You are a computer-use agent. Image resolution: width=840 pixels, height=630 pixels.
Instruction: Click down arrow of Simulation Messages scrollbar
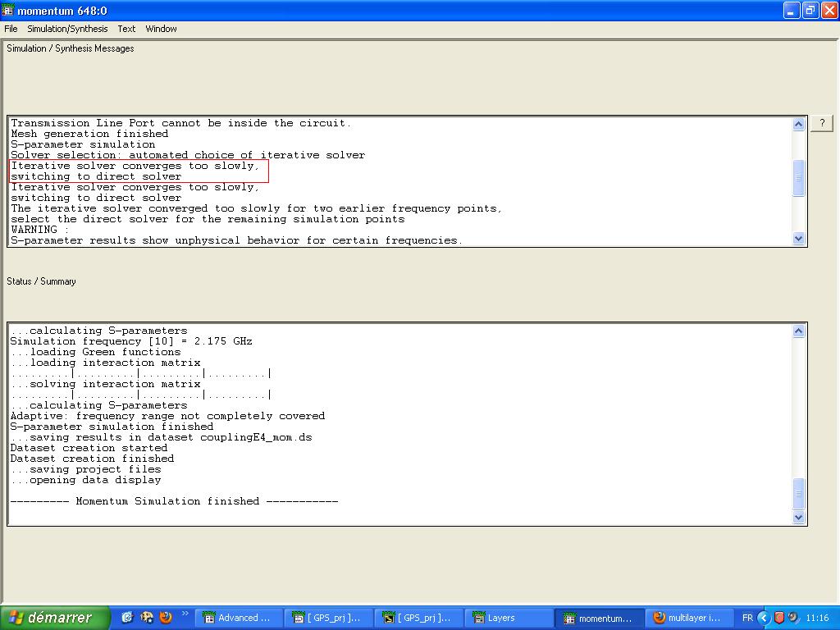pos(798,239)
